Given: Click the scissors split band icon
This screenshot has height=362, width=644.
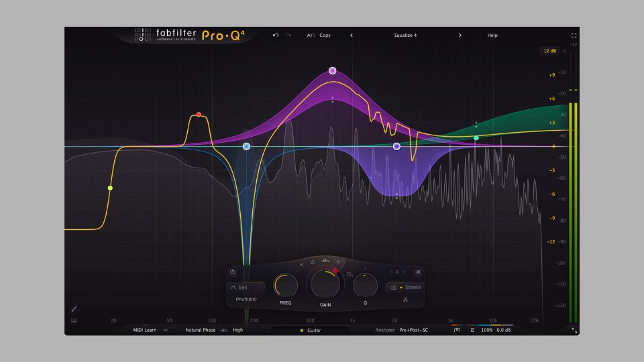Looking at the screenshot, I should [x=405, y=299].
